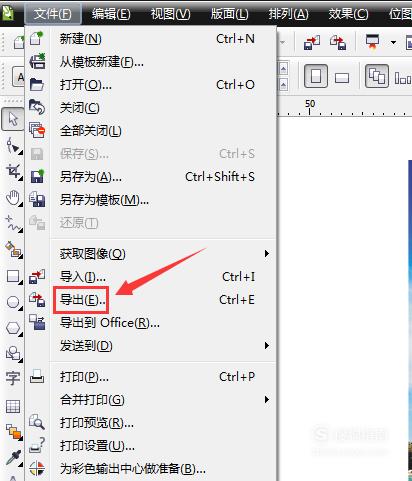Click the upper spinner arrow in property bar
The width and height of the screenshot is (412, 481).
coord(283,69)
